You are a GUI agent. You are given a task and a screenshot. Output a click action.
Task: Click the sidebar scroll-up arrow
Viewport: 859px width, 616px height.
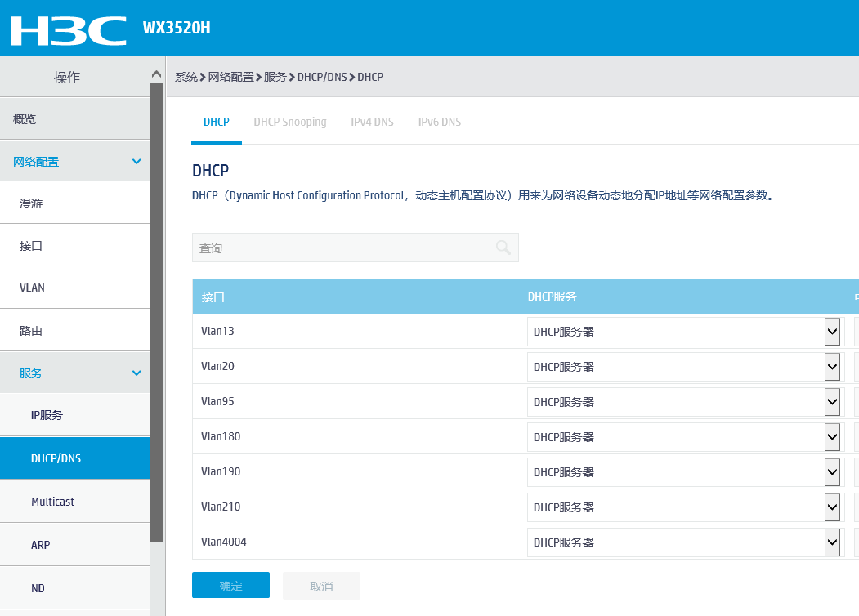pyautogui.click(x=156, y=74)
